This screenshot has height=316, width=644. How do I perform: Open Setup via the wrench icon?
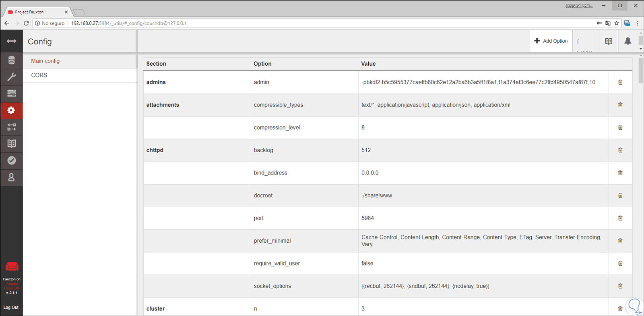pos(11,77)
